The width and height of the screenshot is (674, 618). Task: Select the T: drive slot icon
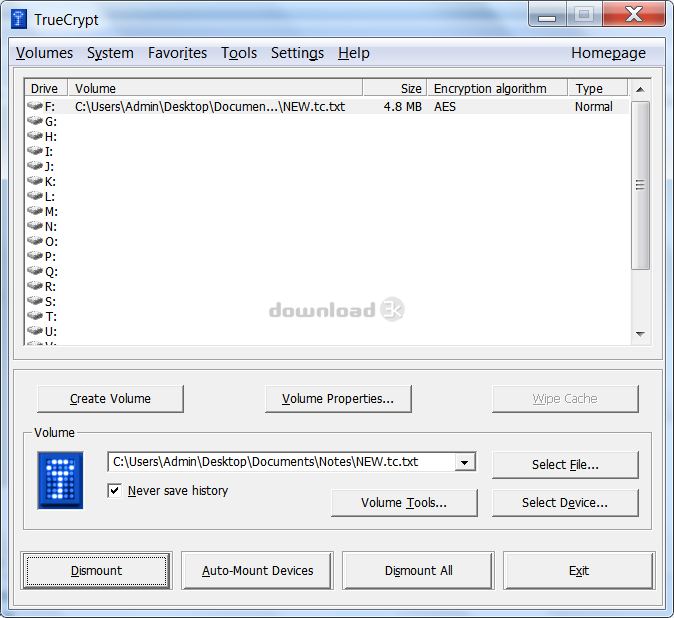(x=35, y=316)
